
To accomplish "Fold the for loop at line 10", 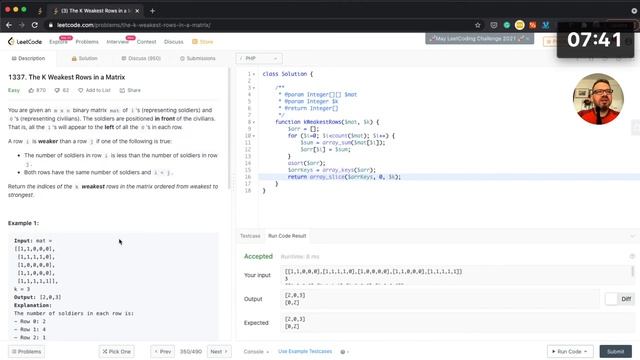I will 254,136.
